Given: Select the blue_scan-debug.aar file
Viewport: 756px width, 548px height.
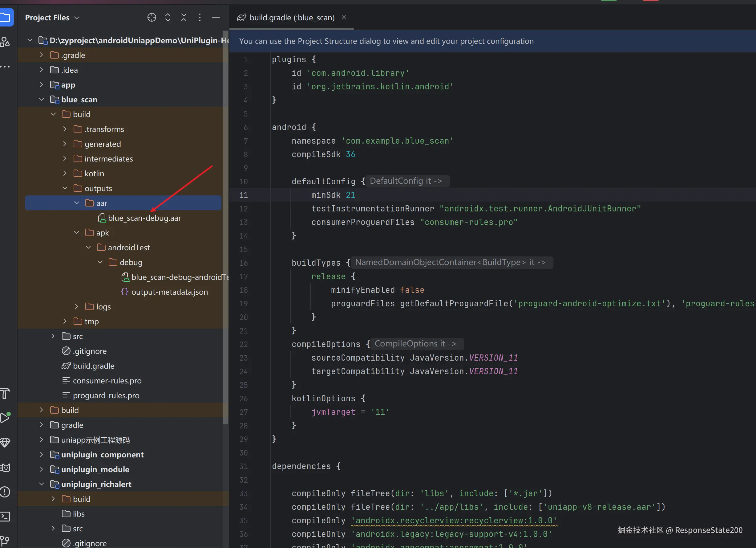Looking at the screenshot, I should [144, 218].
